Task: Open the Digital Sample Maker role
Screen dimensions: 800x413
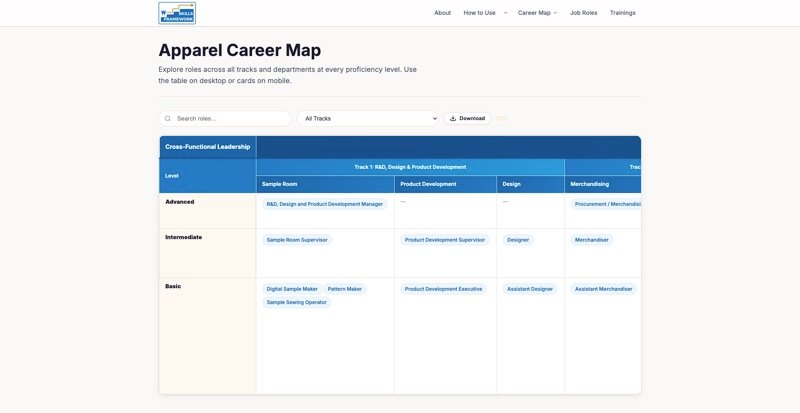Action: tap(292, 289)
